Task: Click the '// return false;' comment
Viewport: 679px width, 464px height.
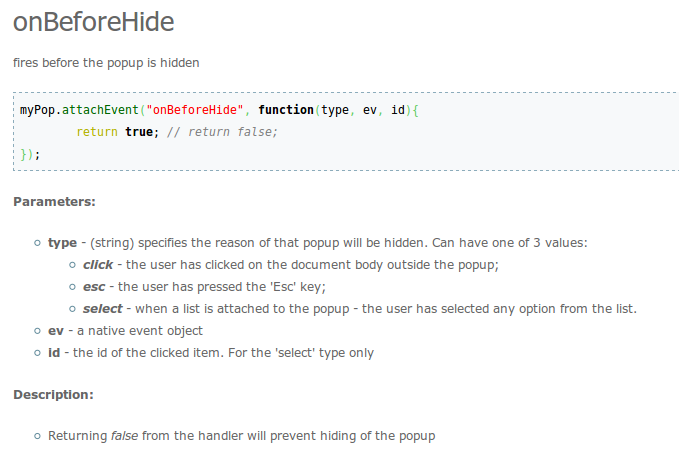Action: pyautogui.click(x=222, y=132)
